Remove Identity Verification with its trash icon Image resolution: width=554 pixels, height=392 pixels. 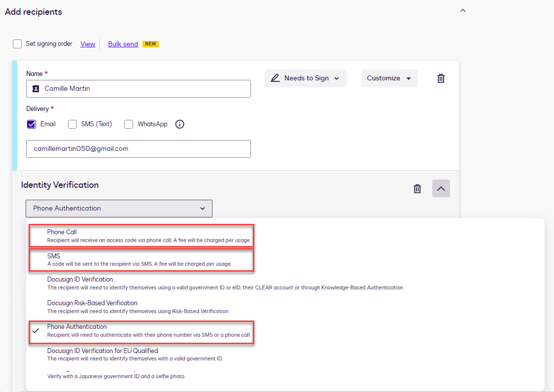417,189
